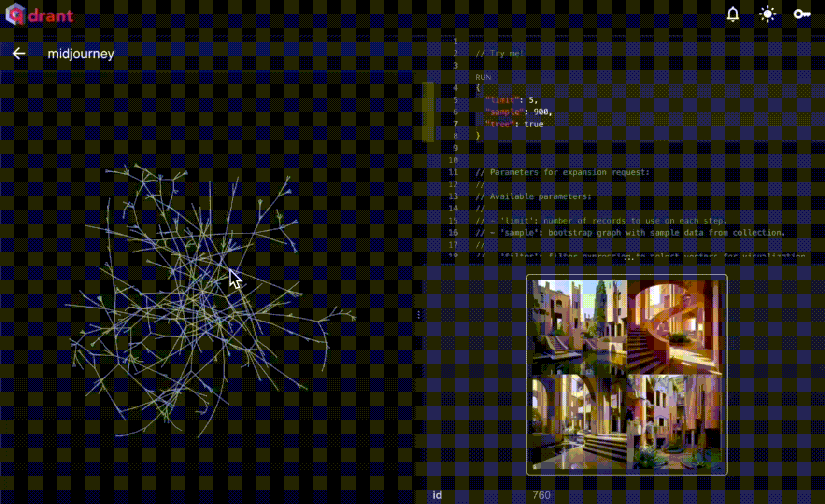
Task: Click line number 4 in the gutter
Action: tap(455, 88)
